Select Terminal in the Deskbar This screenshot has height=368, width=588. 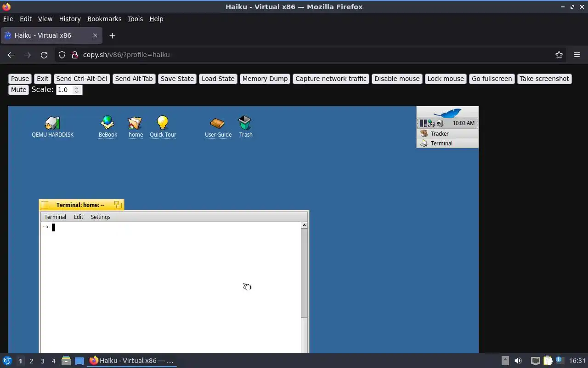(x=447, y=143)
